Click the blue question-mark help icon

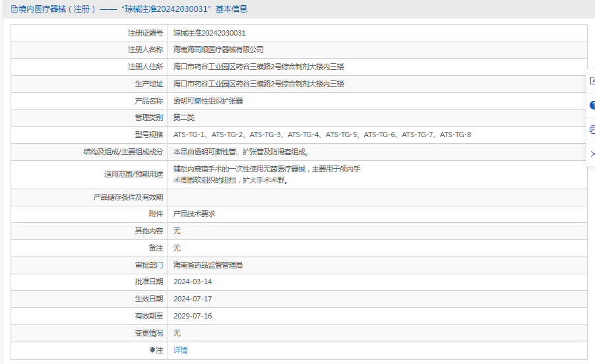592,106
